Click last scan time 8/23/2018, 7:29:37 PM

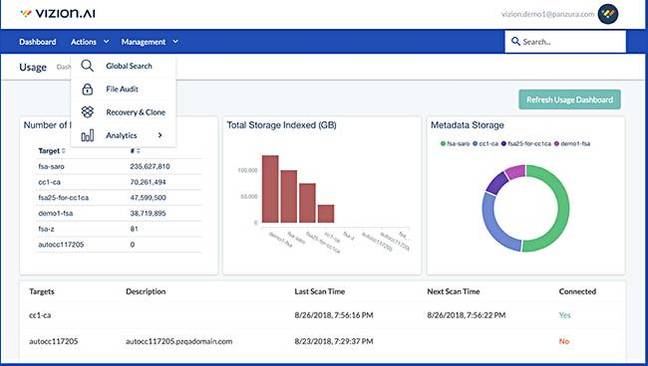point(334,341)
